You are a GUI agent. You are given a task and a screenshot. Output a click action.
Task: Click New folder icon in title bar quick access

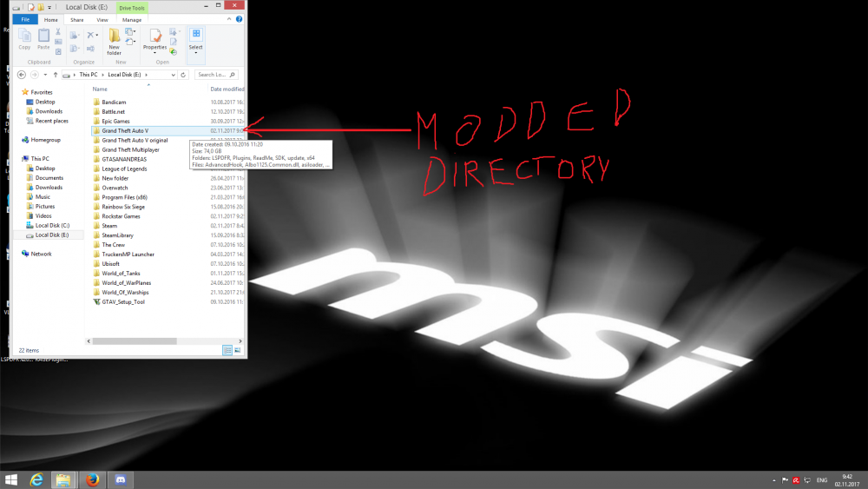click(x=41, y=7)
